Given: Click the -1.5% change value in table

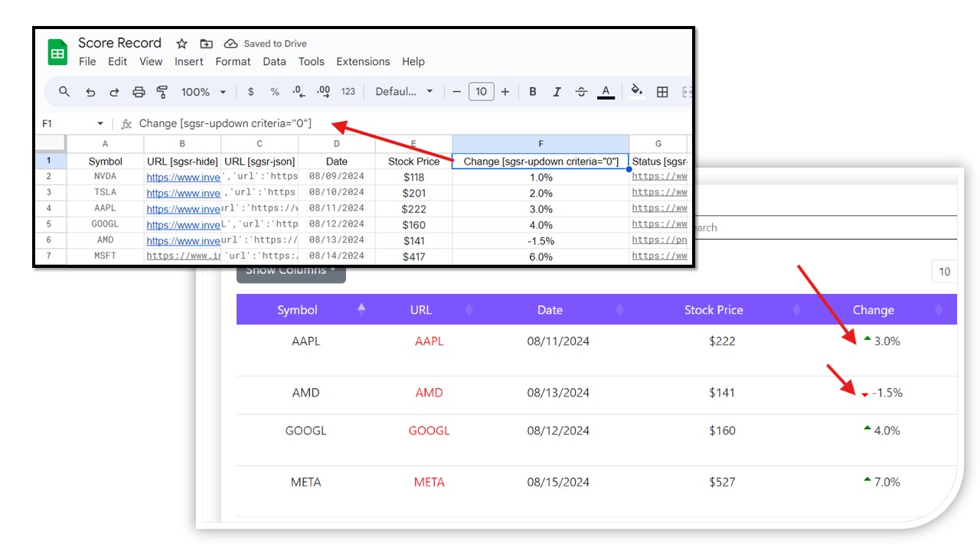Looking at the screenshot, I should [887, 393].
